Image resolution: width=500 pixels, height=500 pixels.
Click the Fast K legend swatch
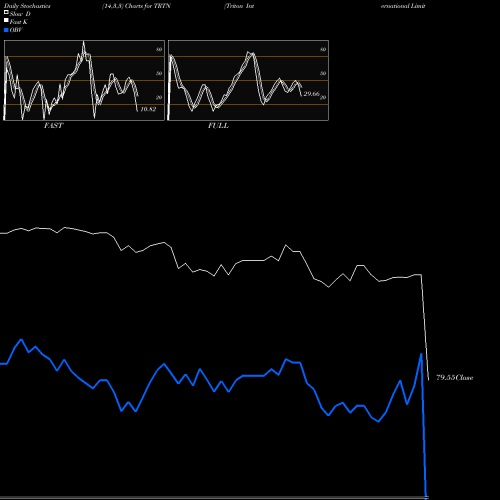coord(6,20)
